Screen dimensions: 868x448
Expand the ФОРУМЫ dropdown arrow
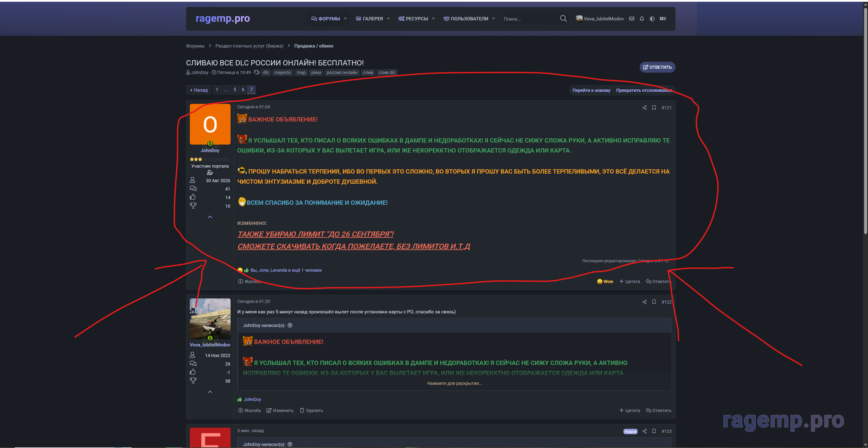click(x=345, y=19)
